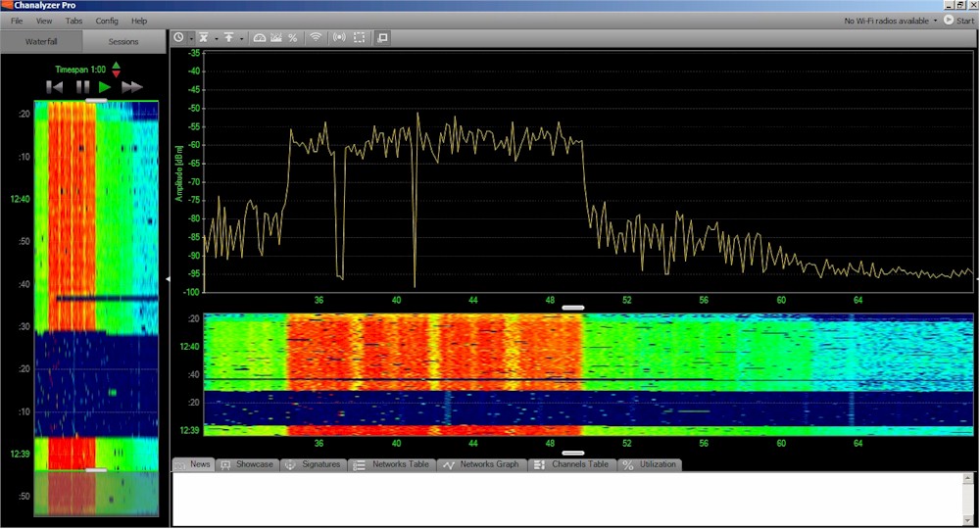
Task: Decrease timespan with the red down arrow
Action: [x=117, y=73]
